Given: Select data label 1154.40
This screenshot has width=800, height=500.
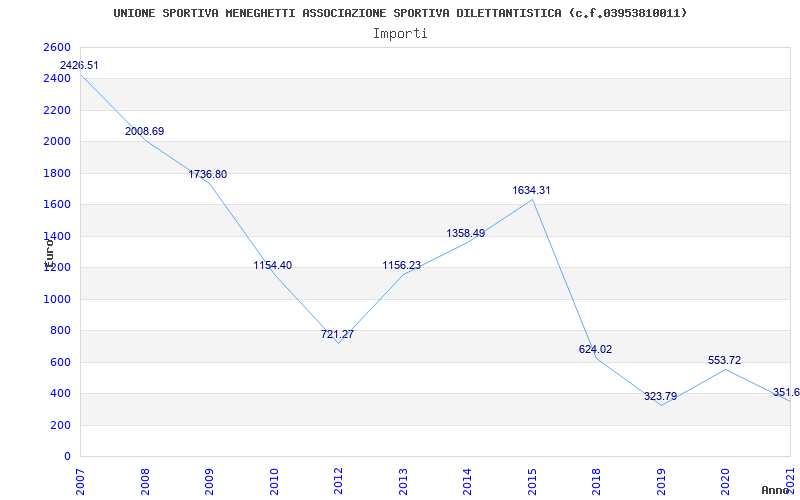Looking at the screenshot, I should coord(273,265).
